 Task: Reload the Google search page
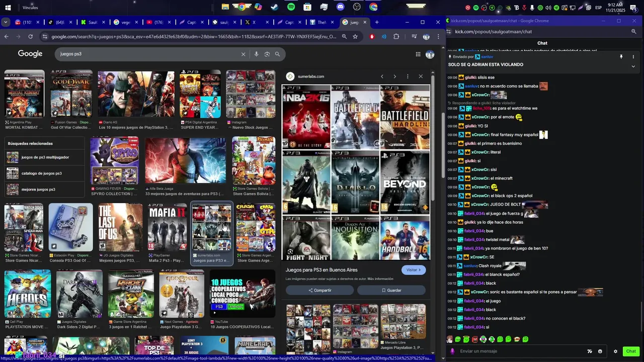pos(31,37)
